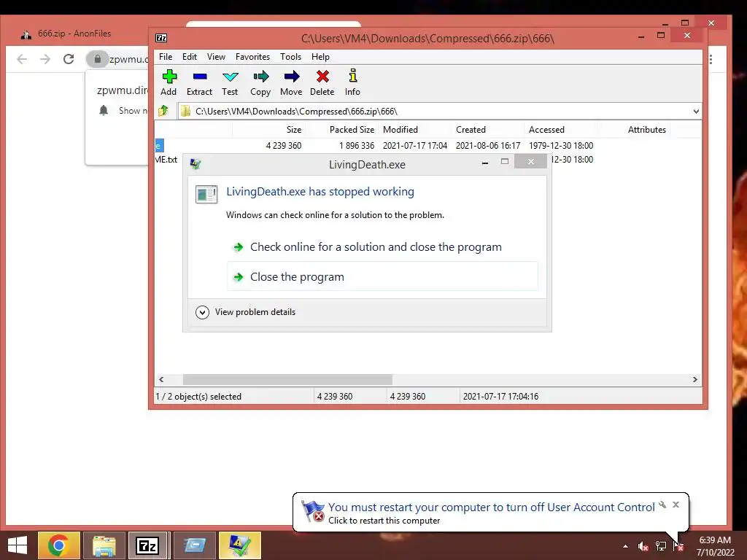Open Chrome from the taskbar
The width and height of the screenshot is (747, 560).
[58, 545]
